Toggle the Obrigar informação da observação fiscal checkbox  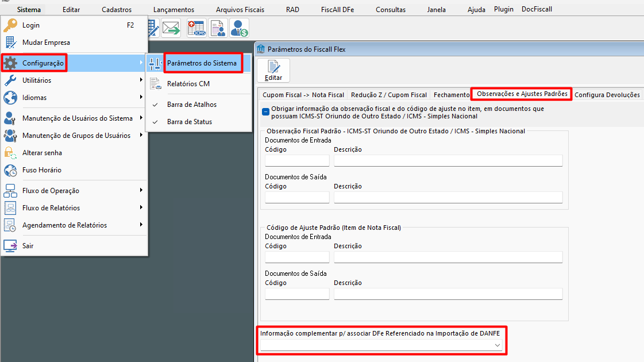click(x=266, y=111)
